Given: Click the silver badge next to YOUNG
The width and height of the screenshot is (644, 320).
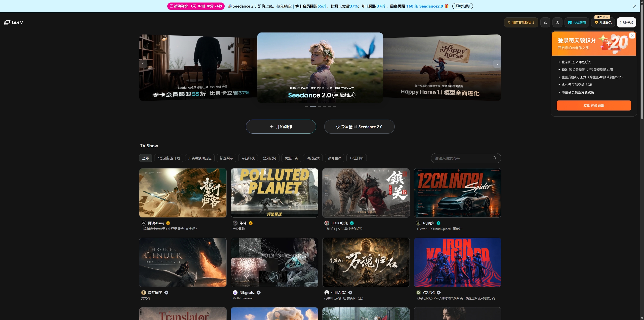Looking at the screenshot, I should click(439, 293).
